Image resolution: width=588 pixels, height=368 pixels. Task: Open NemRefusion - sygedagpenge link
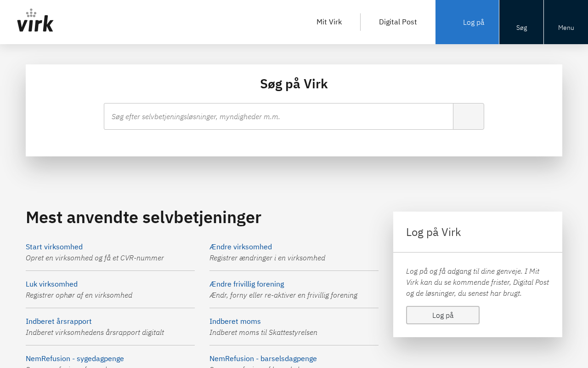click(x=75, y=358)
